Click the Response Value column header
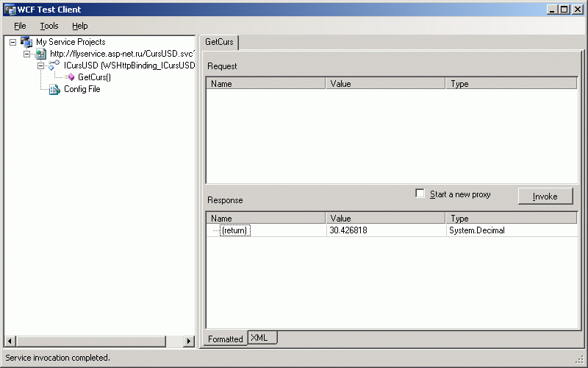 pyautogui.click(x=385, y=218)
